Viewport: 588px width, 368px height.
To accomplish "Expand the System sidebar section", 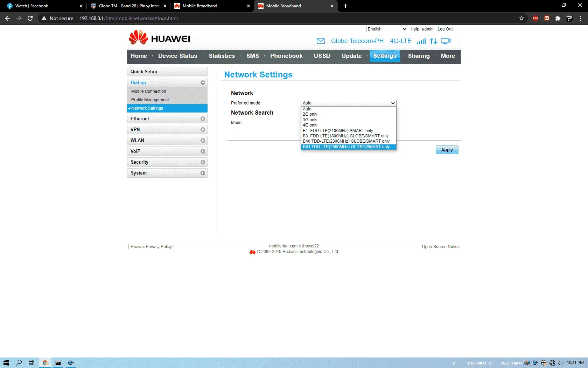I will tap(167, 173).
